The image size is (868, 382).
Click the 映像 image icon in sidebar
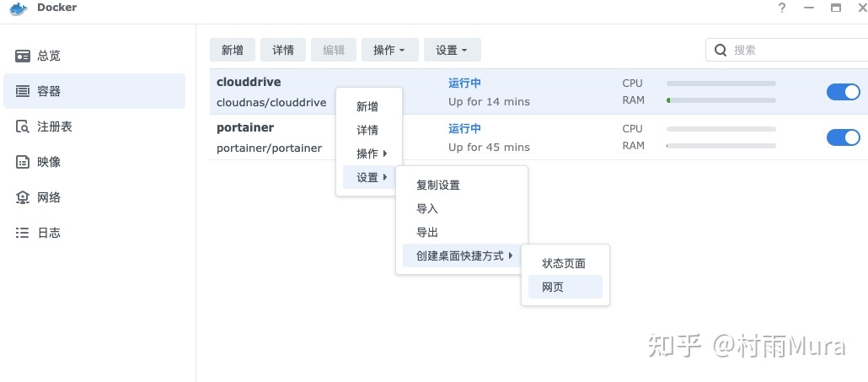23,162
